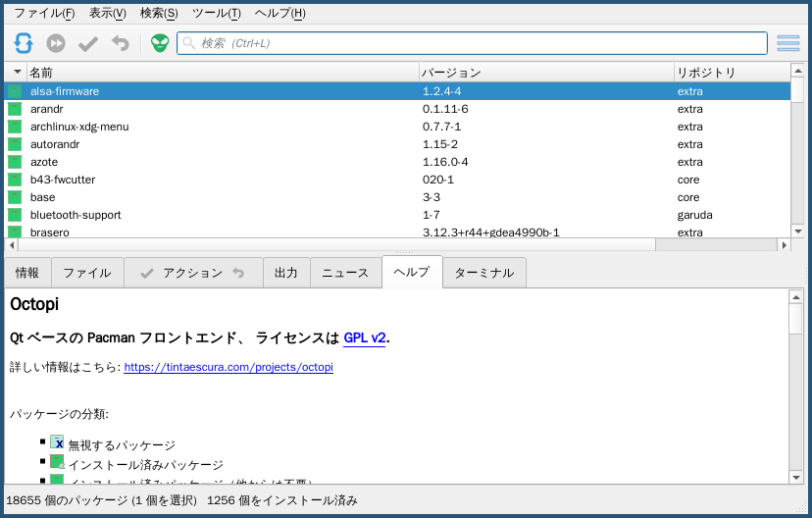Click installed status icon of base
This screenshot has height=518, width=812.
15,197
